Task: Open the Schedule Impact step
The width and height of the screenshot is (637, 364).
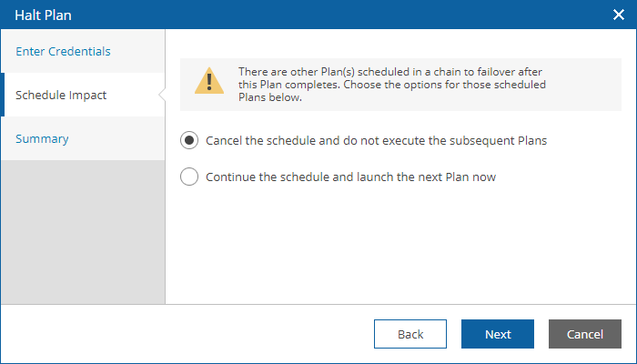Action: [61, 95]
